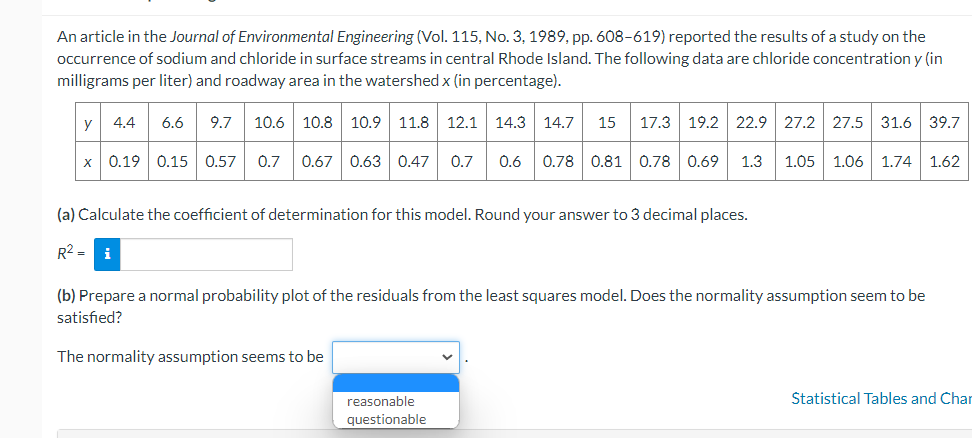Click the R² answer input field
Image resolution: width=972 pixels, height=438 pixels.
tap(206, 254)
